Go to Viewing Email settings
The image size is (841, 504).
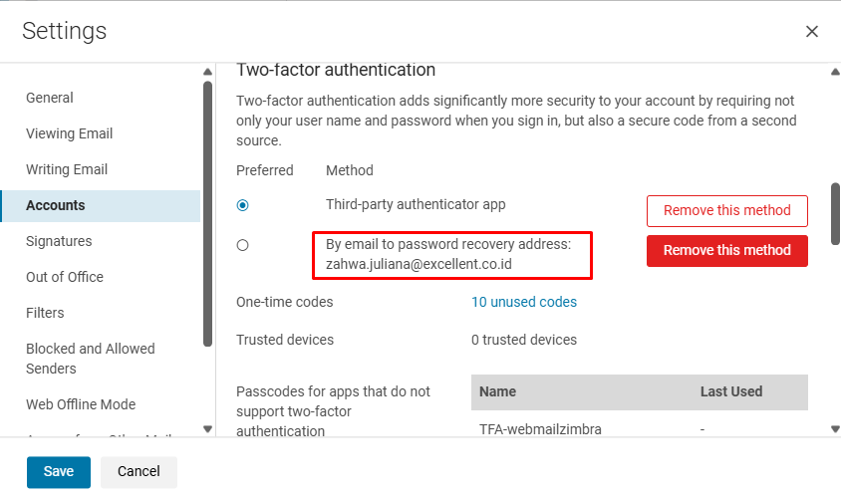tap(69, 133)
